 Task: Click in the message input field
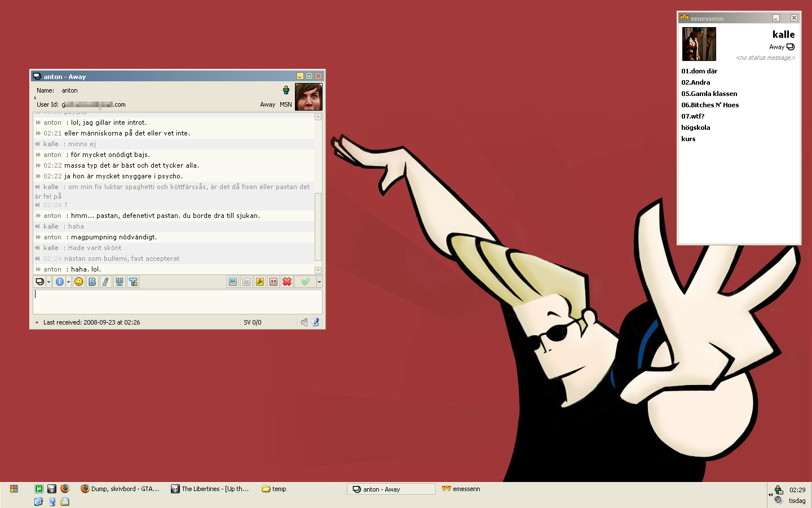click(178, 302)
